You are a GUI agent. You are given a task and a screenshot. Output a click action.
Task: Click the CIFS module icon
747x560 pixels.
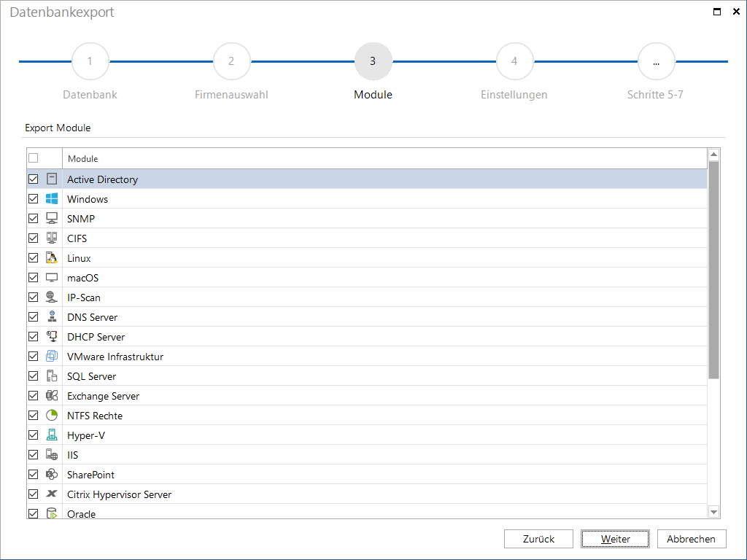52,238
